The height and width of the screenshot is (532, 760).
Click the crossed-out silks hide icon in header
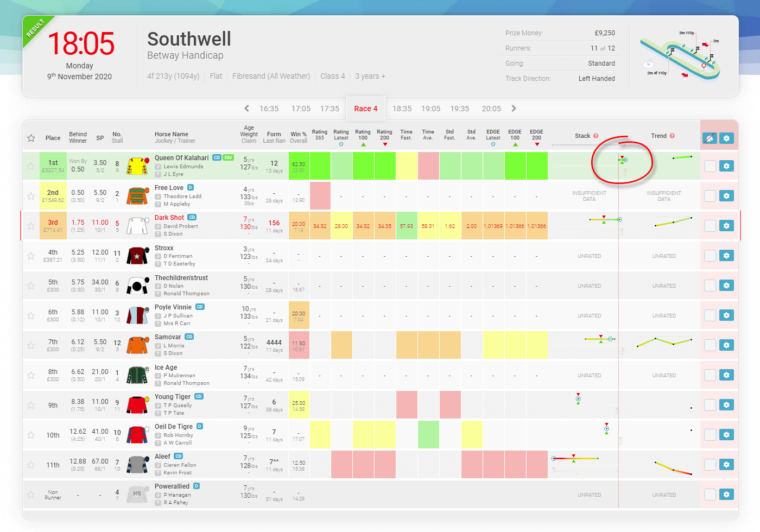pos(710,138)
